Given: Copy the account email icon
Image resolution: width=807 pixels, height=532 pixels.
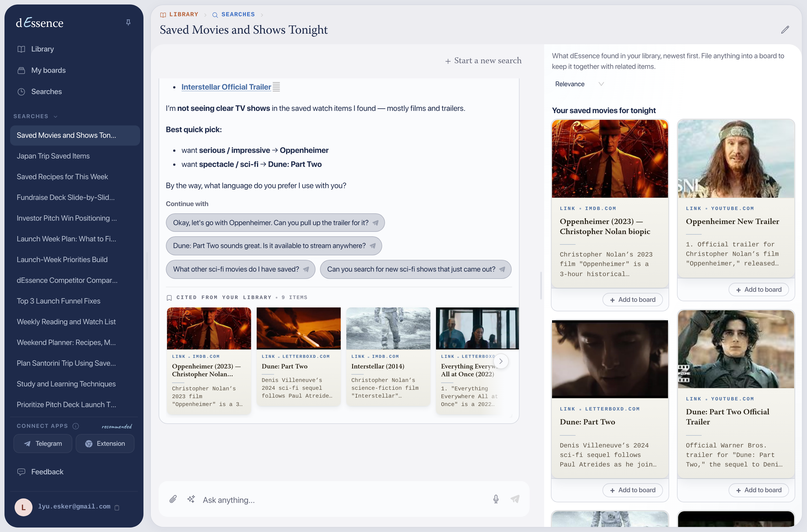Looking at the screenshot, I should 117,508.
